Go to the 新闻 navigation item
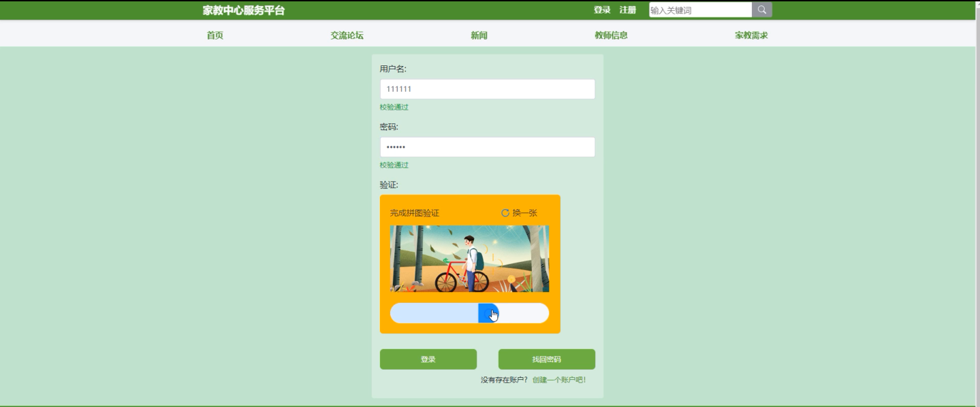Screen dimensions: 980x407 [479, 35]
